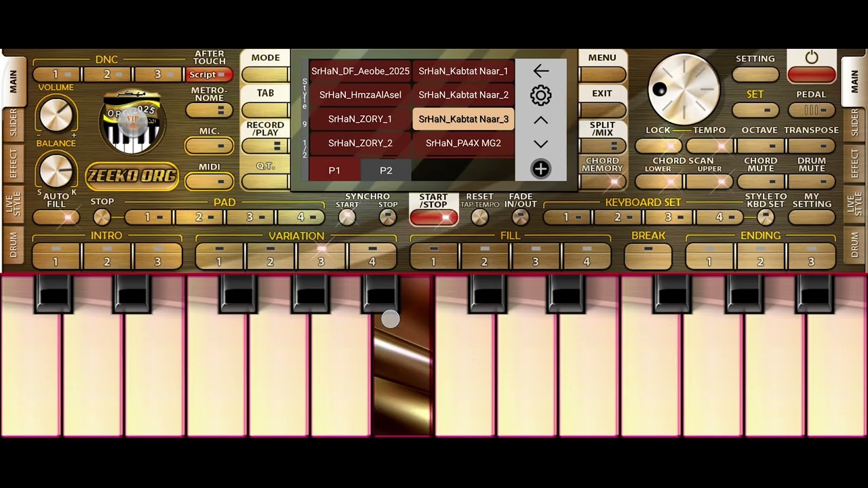Click the Style to KBD Set round button
The height and width of the screenshot is (488, 868).
click(x=766, y=217)
